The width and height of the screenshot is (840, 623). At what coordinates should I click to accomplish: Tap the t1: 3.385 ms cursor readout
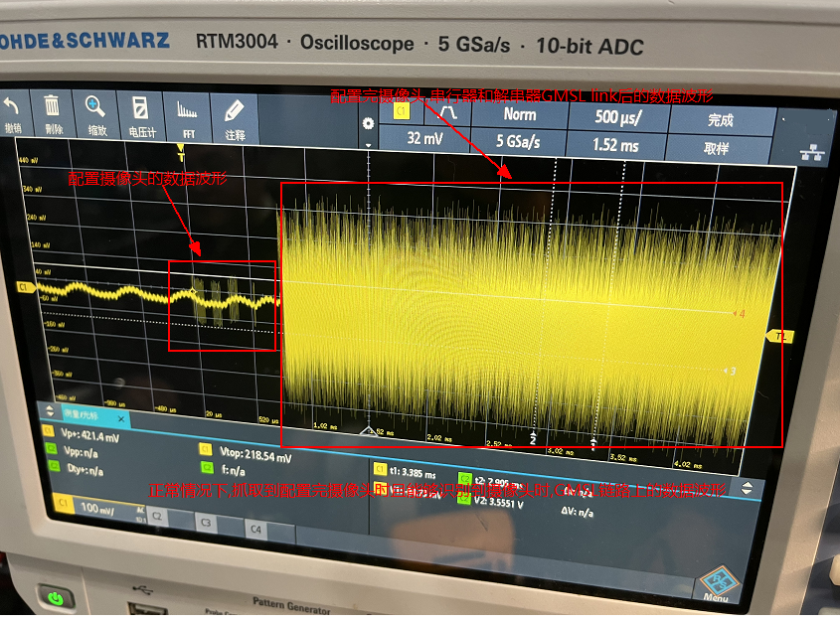click(x=413, y=473)
